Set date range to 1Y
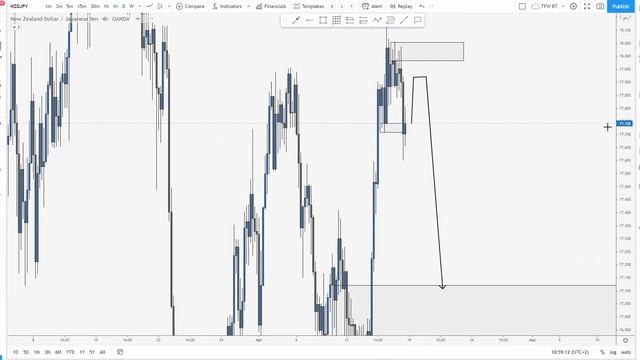 (82, 352)
